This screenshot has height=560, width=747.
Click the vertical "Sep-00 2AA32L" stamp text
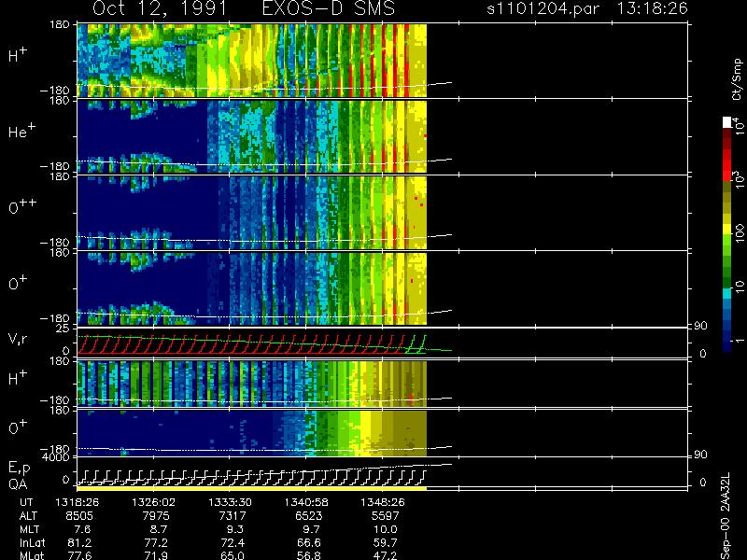click(726, 516)
